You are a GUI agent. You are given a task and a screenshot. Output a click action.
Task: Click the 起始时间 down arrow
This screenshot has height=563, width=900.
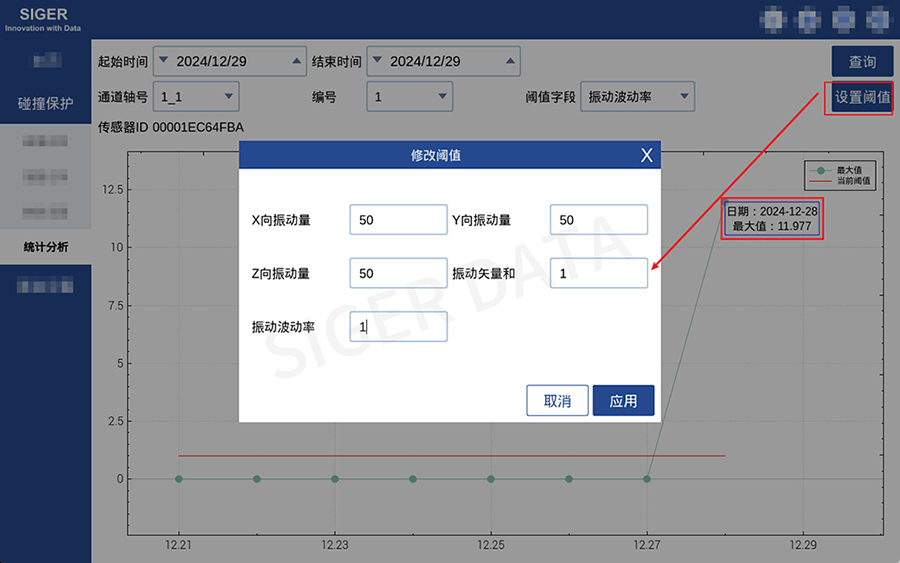(x=164, y=60)
